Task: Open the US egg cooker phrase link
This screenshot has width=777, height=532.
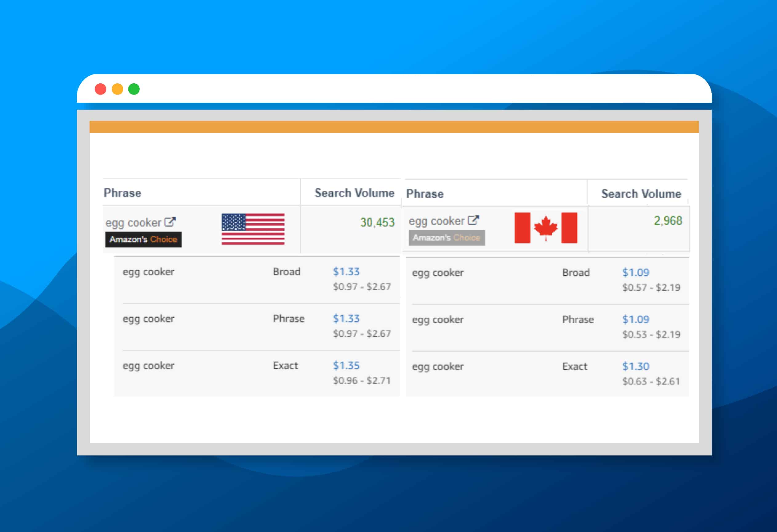Action: coord(134,223)
